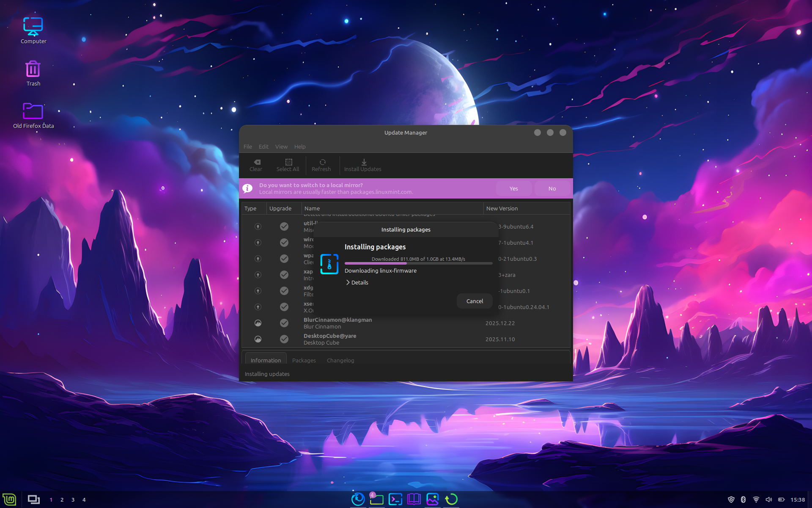Open the Trash desktop icon

pyautogui.click(x=33, y=70)
